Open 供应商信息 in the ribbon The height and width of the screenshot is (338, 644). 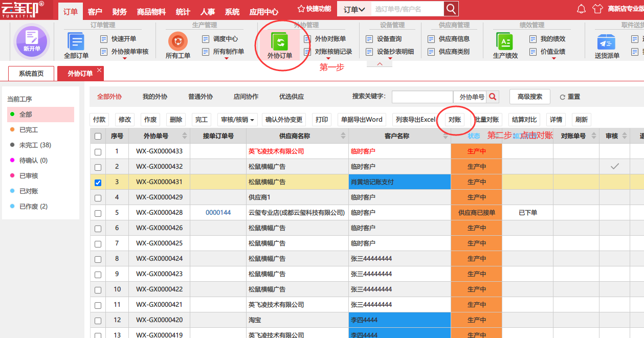(449, 39)
